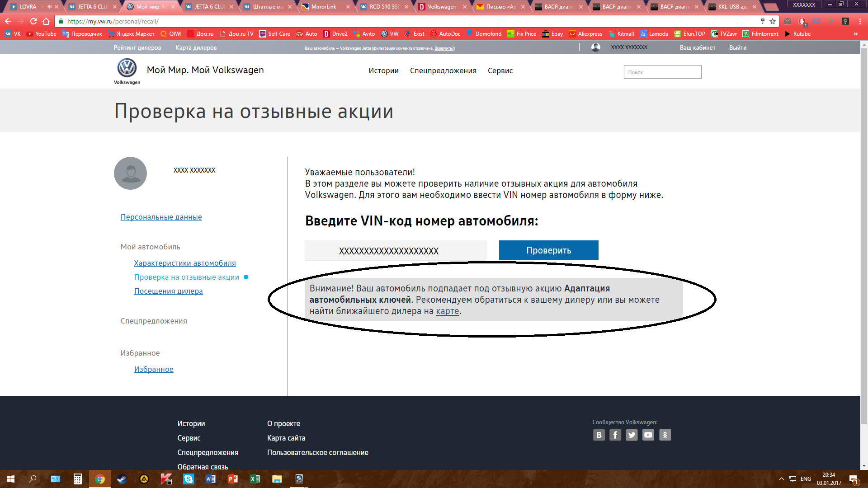This screenshot has height=488, width=868.
Task: Launch Skype from the Windows taskbar
Action: (x=189, y=479)
